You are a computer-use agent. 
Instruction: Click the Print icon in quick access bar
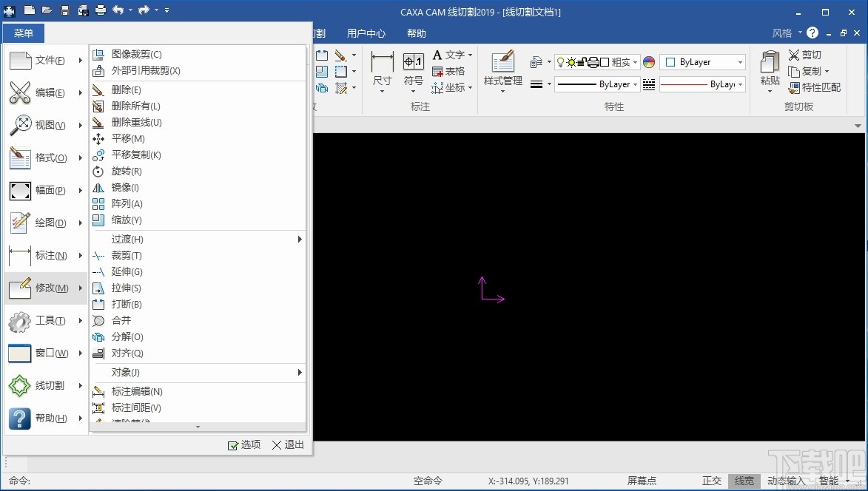tap(100, 10)
